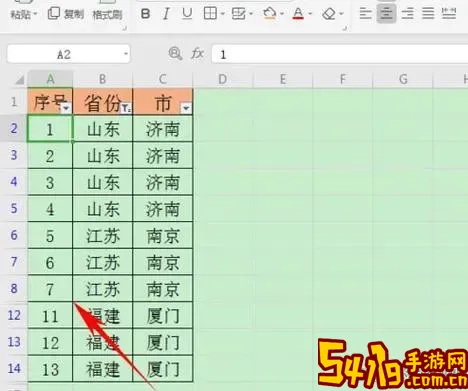The width and height of the screenshot is (468, 391).
Task: Click the draw border pencil-grid icon
Action: click(238, 14)
